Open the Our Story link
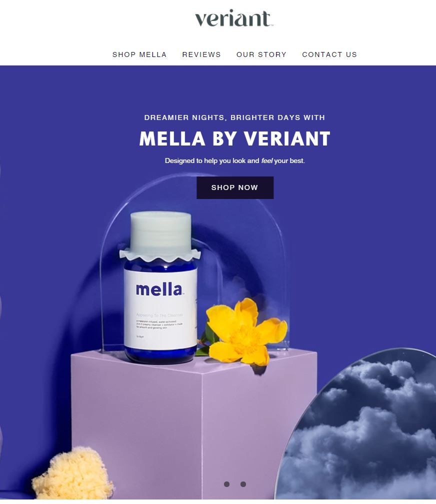Viewport: 436px width, 504px height. (x=261, y=54)
